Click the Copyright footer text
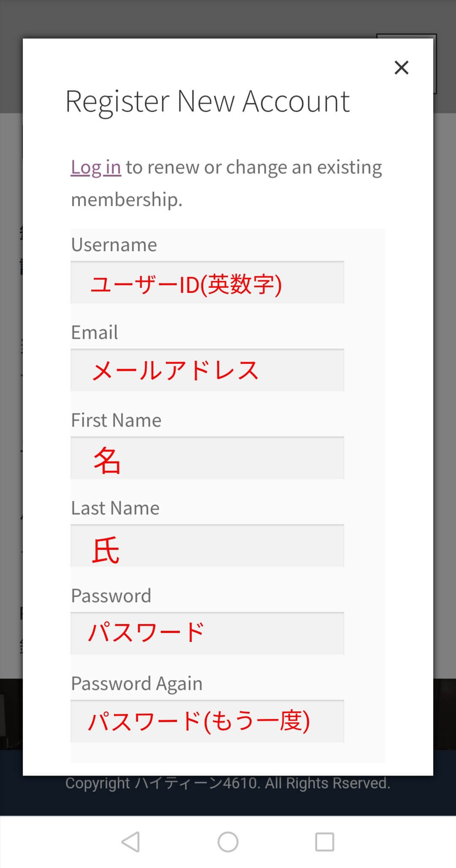 228,783
